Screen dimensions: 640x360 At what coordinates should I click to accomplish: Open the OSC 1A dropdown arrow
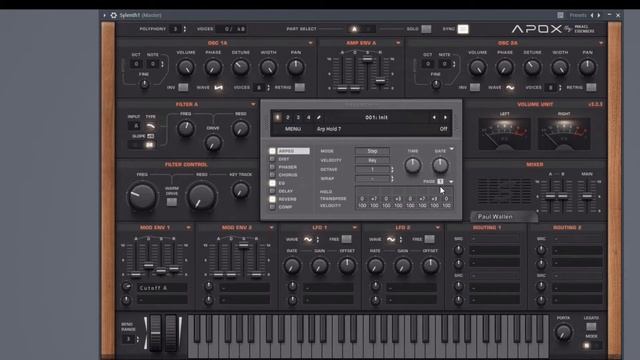tap(310, 43)
